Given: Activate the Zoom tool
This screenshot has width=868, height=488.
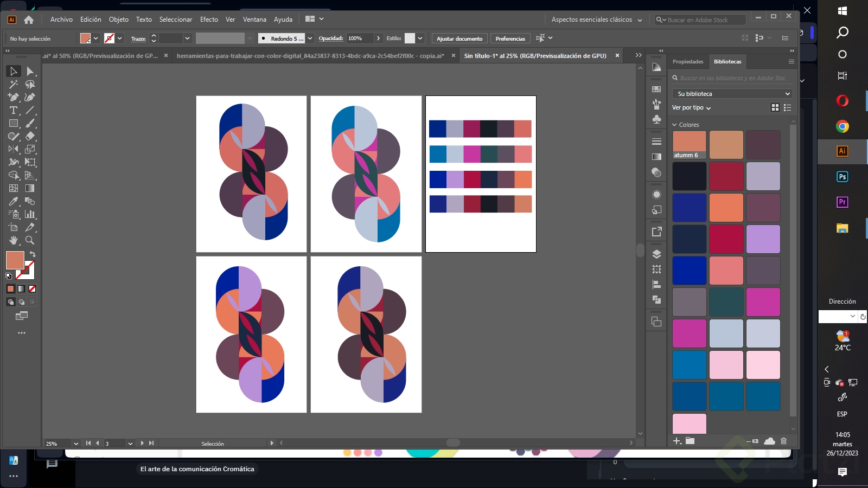Looking at the screenshot, I should 30,240.
